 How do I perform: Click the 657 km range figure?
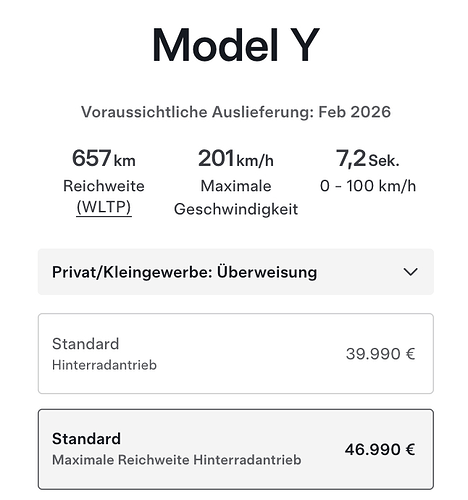point(104,158)
